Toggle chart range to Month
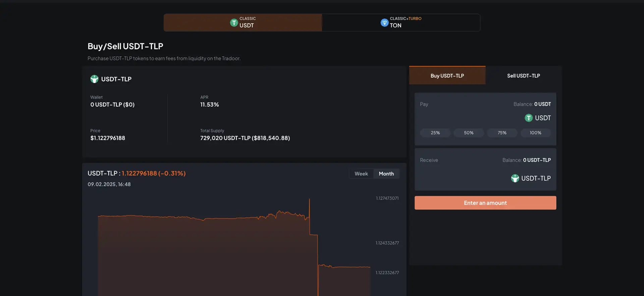Image resolution: width=644 pixels, height=296 pixels. click(386, 174)
